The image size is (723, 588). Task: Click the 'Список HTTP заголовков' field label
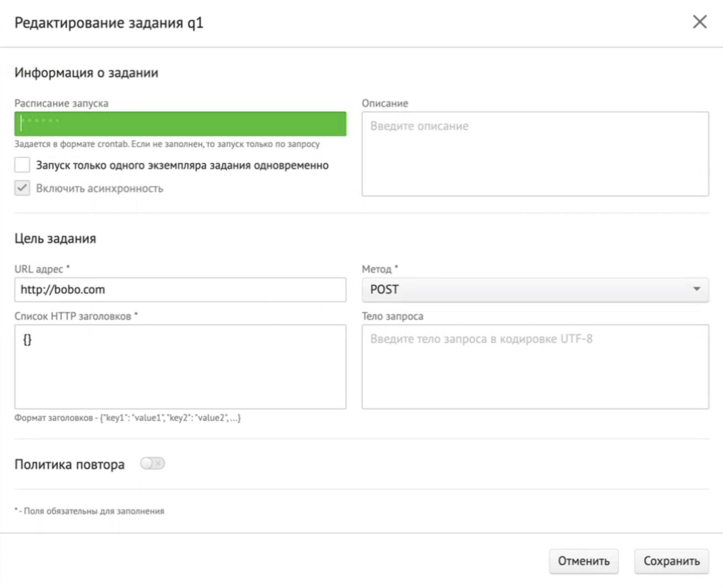73,316
